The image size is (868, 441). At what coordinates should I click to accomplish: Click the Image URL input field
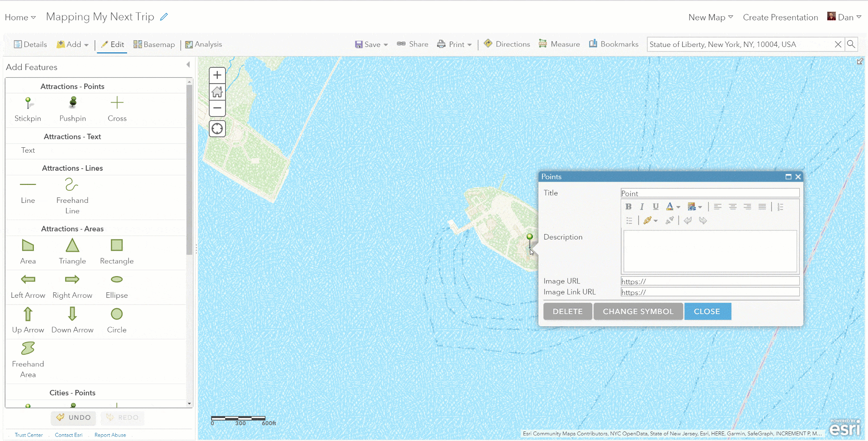click(x=710, y=281)
